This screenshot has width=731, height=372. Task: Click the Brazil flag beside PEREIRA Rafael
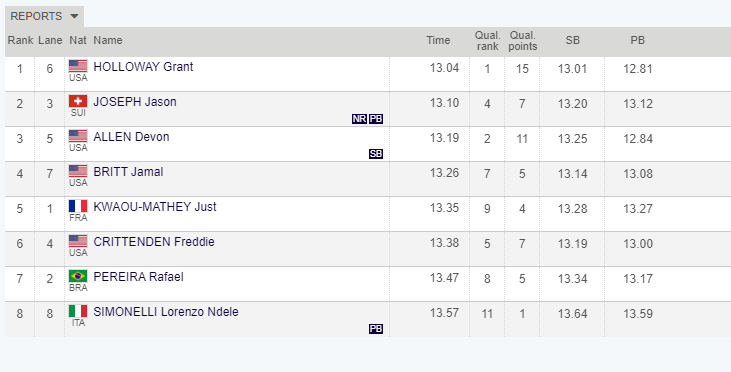coord(78,276)
